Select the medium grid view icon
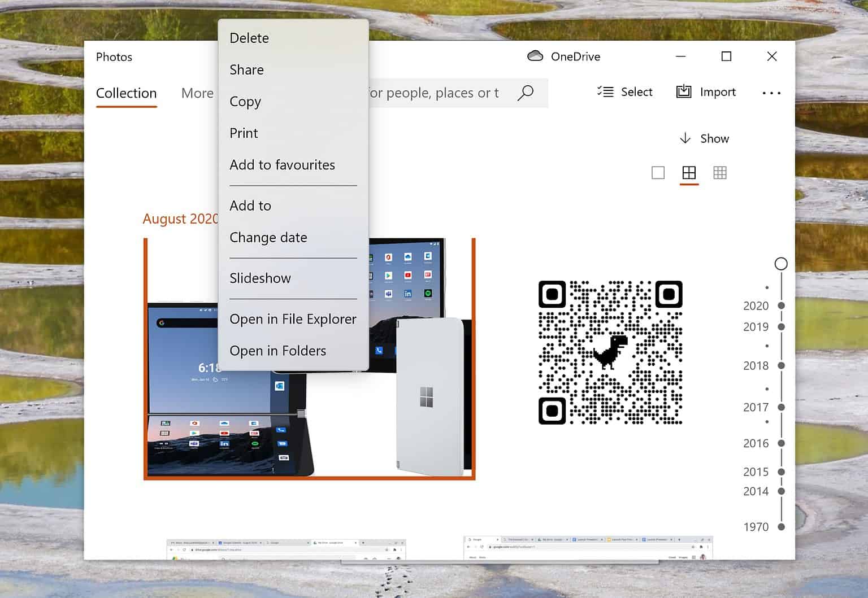This screenshot has height=598, width=868. (x=689, y=173)
